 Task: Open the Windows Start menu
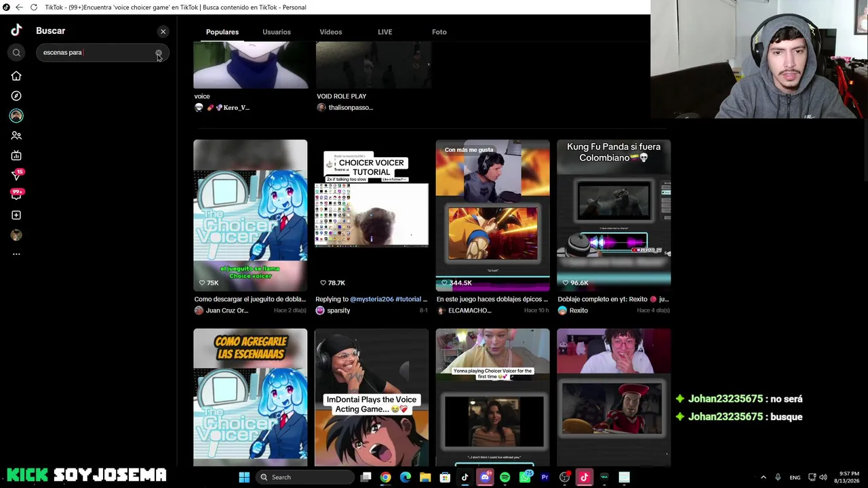pos(244,477)
